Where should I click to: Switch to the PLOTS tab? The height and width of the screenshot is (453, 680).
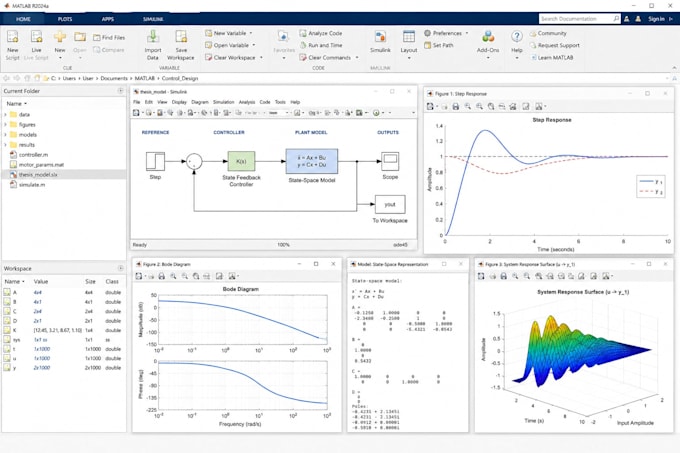[65, 19]
